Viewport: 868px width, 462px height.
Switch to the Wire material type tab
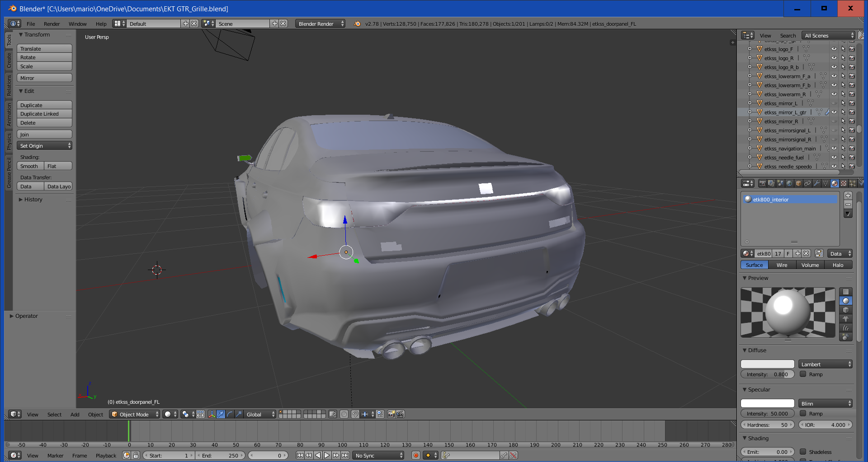(x=782, y=265)
